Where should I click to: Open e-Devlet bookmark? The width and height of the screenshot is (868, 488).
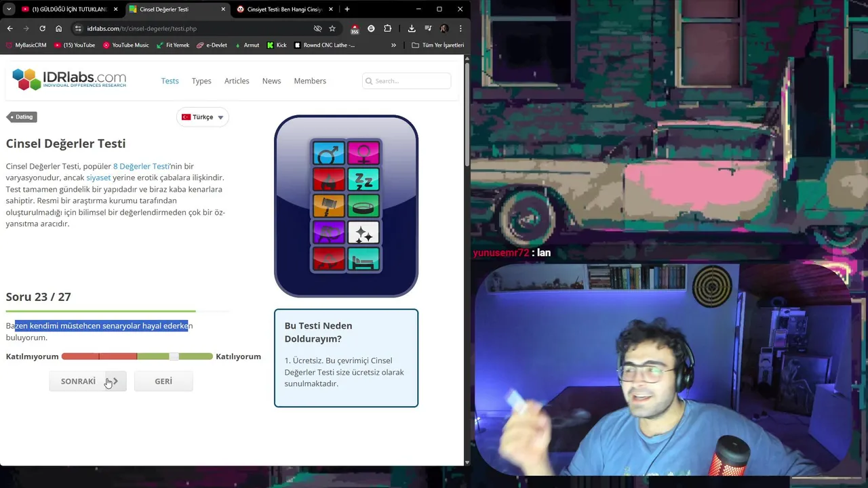click(212, 45)
